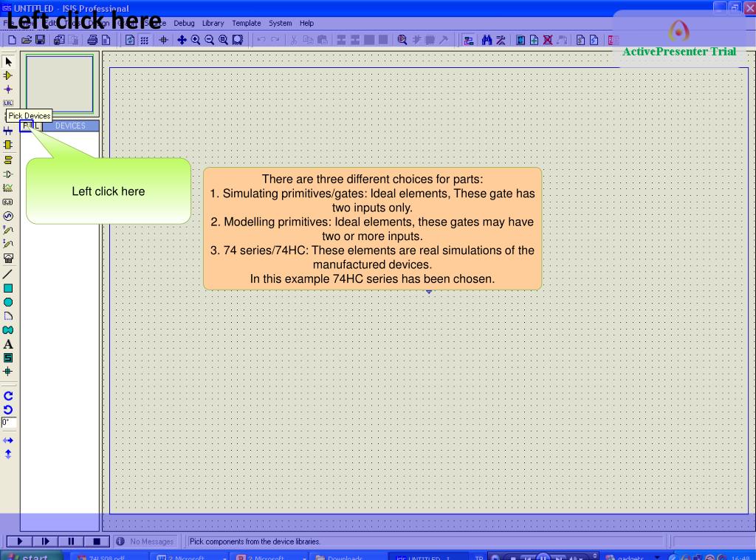Select the 2D closed path tool

[x=8, y=330]
